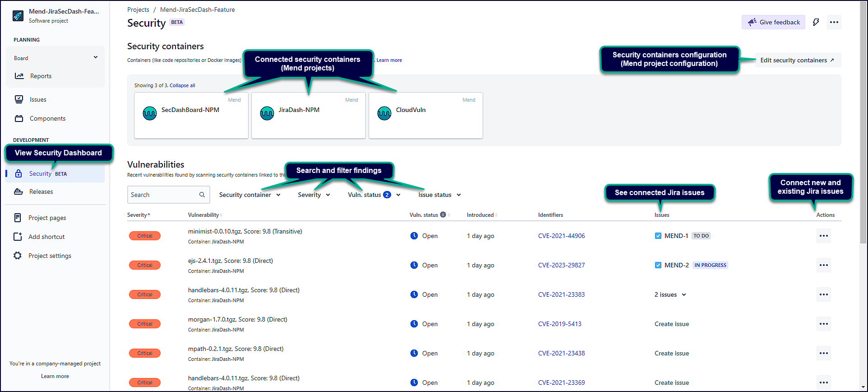Open Reports in the sidebar
The height and width of the screenshot is (392, 868).
point(41,76)
